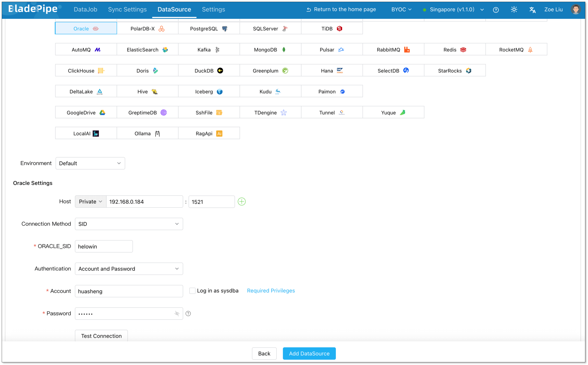Toggle theme with the sun icon

[x=514, y=10]
